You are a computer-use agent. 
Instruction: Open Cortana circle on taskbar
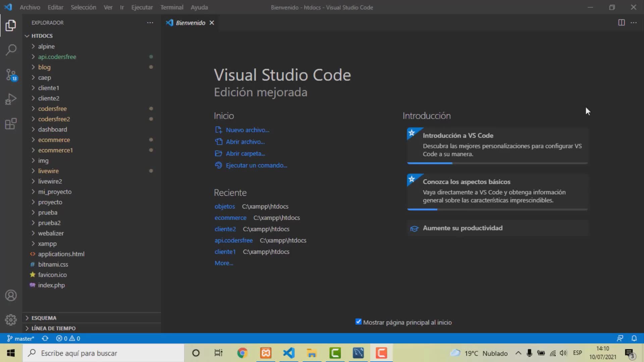coord(196,353)
